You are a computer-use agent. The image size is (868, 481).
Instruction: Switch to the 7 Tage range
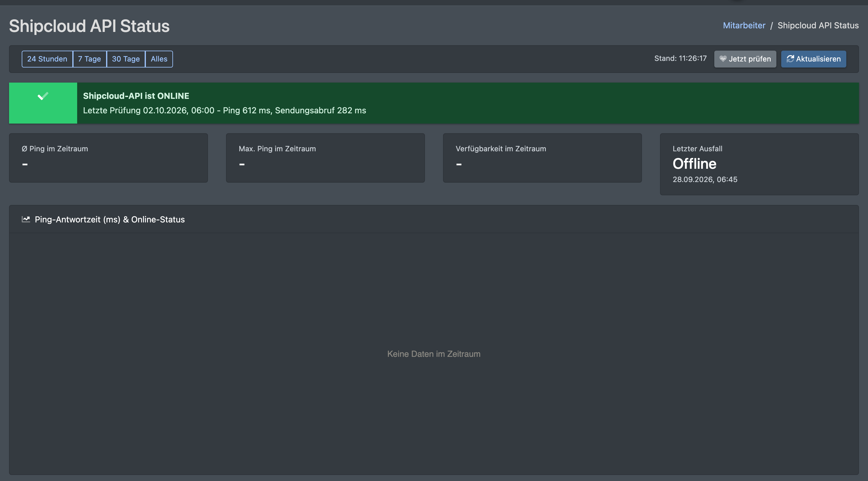coord(90,59)
